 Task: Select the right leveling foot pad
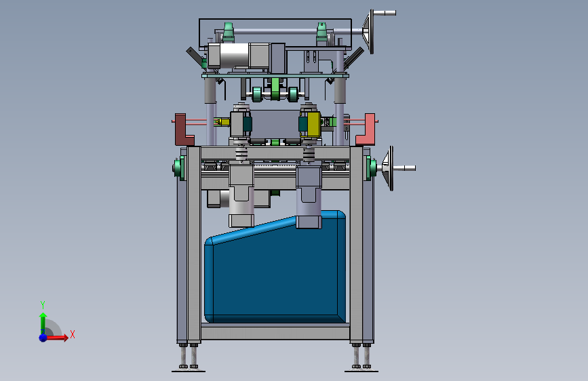(361, 371)
